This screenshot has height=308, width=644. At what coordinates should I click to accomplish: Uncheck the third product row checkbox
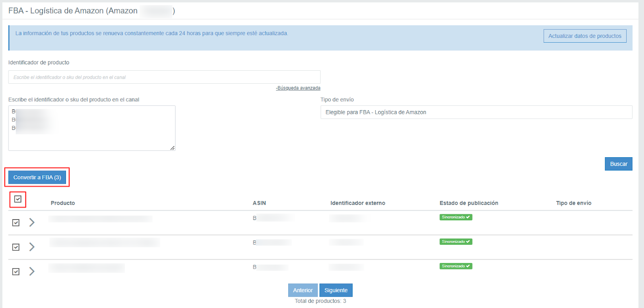tap(16, 272)
